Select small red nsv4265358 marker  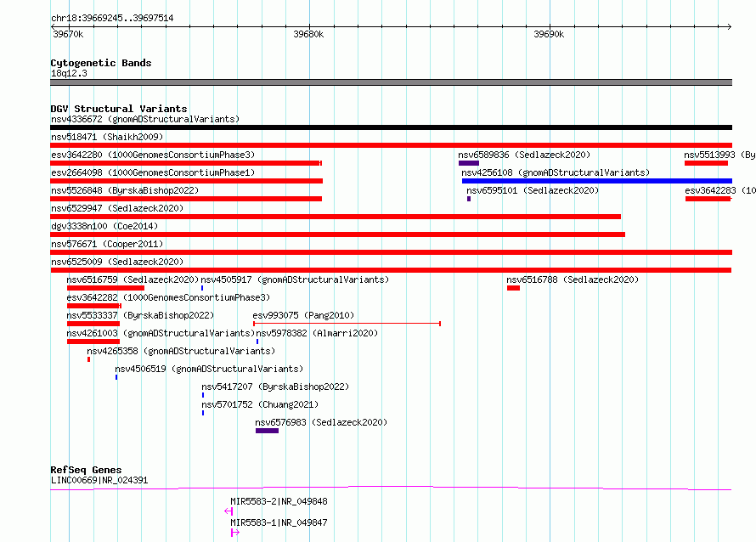88,359
